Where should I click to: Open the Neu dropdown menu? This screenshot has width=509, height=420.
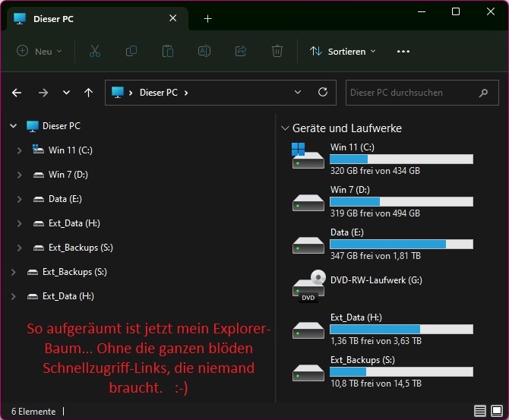[x=40, y=52]
